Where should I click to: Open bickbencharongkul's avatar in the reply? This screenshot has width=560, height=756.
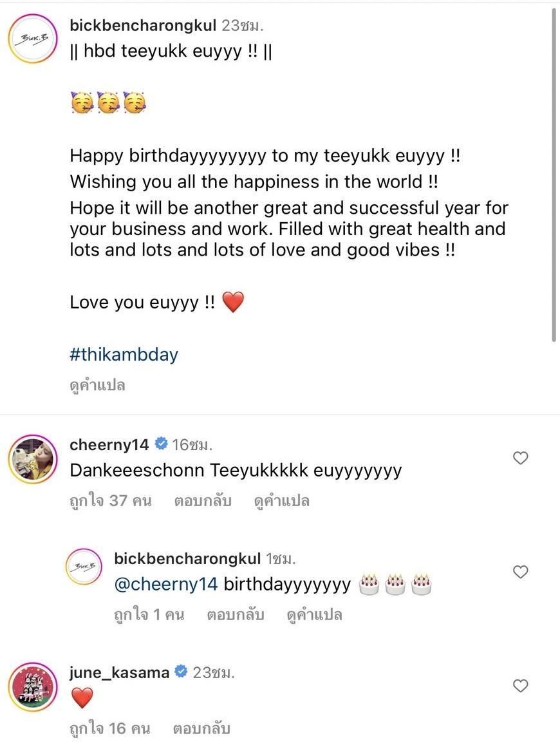[84, 567]
